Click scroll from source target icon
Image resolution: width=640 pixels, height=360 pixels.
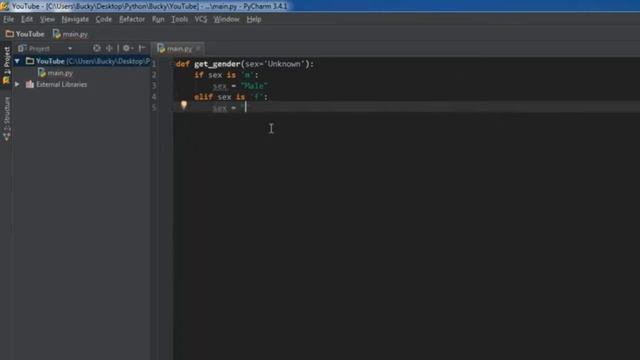[97, 48]
